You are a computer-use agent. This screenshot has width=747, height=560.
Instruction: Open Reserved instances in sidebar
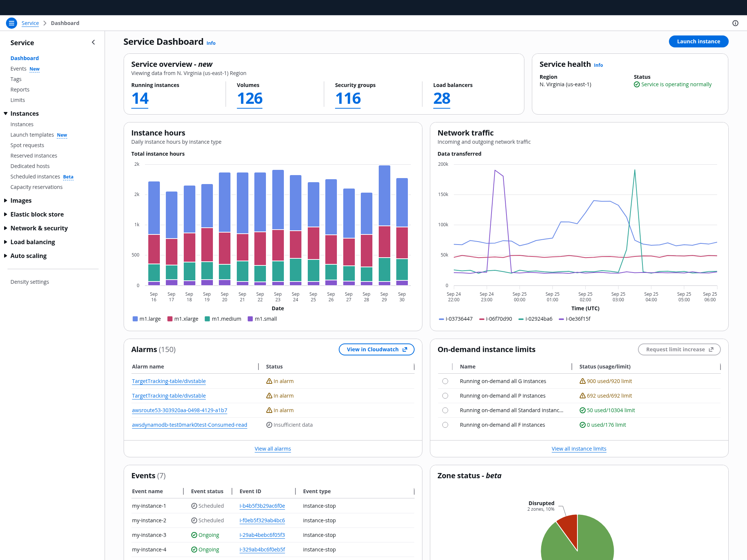[x=34, y=156]
